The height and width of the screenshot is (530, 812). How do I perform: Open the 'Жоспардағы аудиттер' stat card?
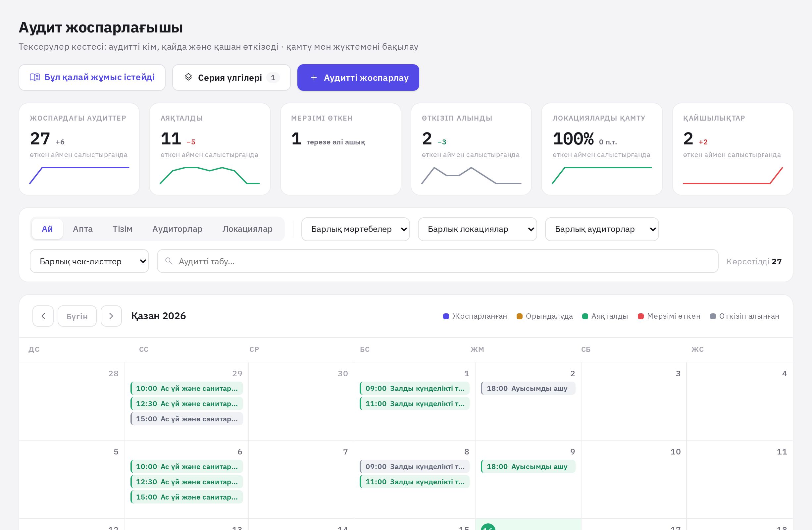pos(79,149)
